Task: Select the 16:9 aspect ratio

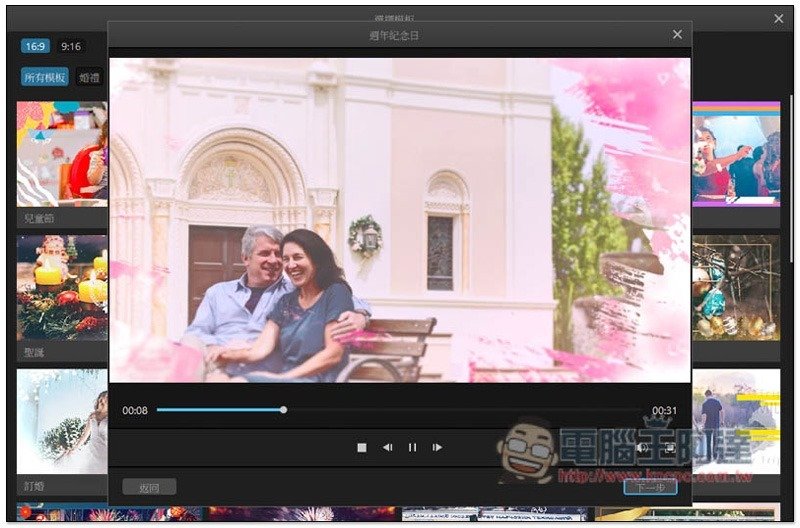Action: coord(35,46)
